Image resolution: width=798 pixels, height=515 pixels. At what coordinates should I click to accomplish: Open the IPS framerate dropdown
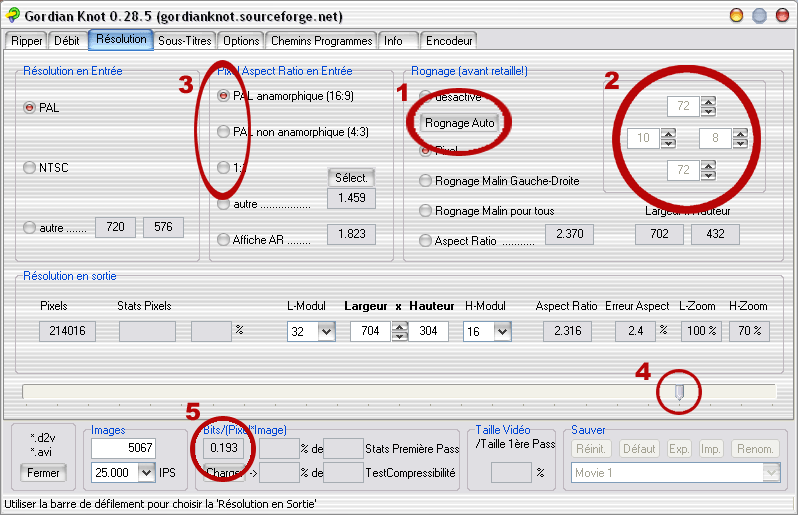point(146,472)
